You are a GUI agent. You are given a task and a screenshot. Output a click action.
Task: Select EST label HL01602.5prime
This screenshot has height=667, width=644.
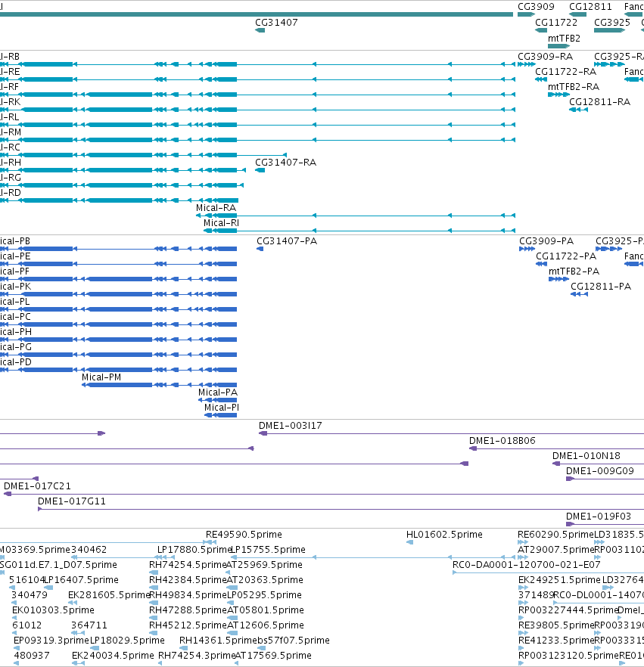(444, 535)
